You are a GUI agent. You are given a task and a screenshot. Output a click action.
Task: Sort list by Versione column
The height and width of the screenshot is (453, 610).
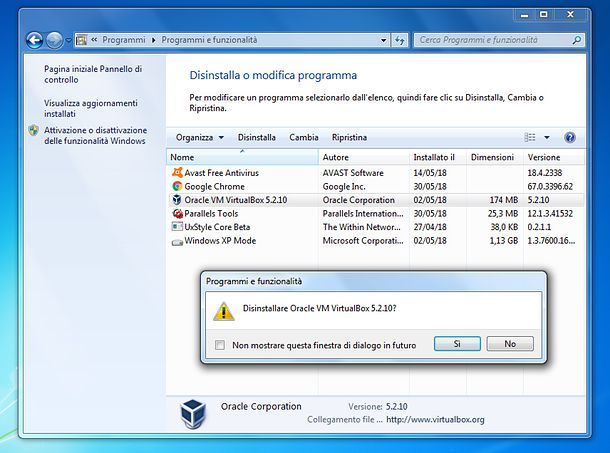(554, 157)
